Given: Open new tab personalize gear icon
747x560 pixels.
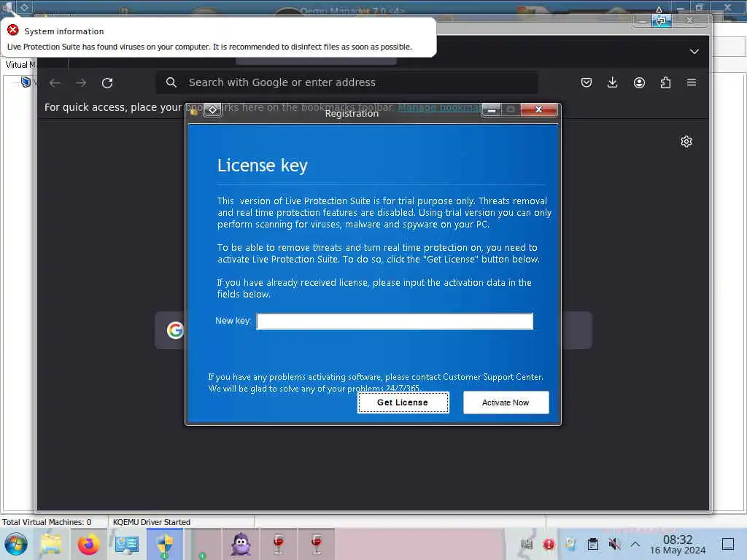Looking at the screenshot, I should click(x=686, y=141).
